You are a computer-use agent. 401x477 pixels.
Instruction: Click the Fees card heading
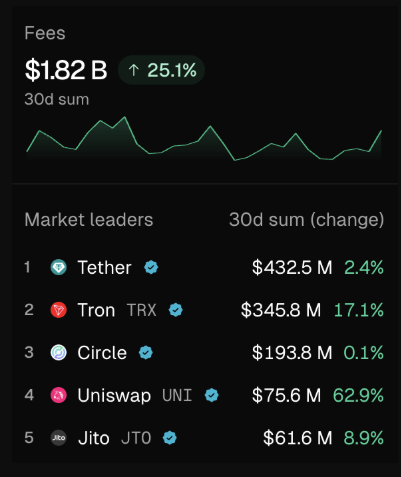(x=45, y=33)
